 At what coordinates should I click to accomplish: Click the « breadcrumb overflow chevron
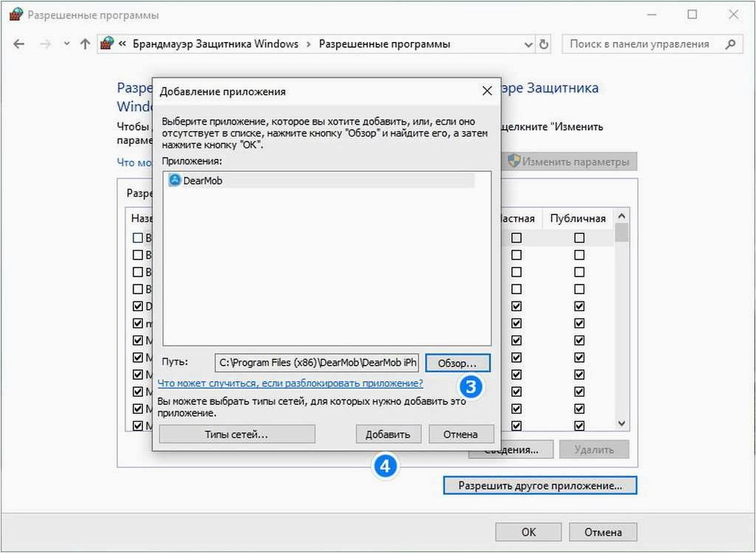(122, 44)
